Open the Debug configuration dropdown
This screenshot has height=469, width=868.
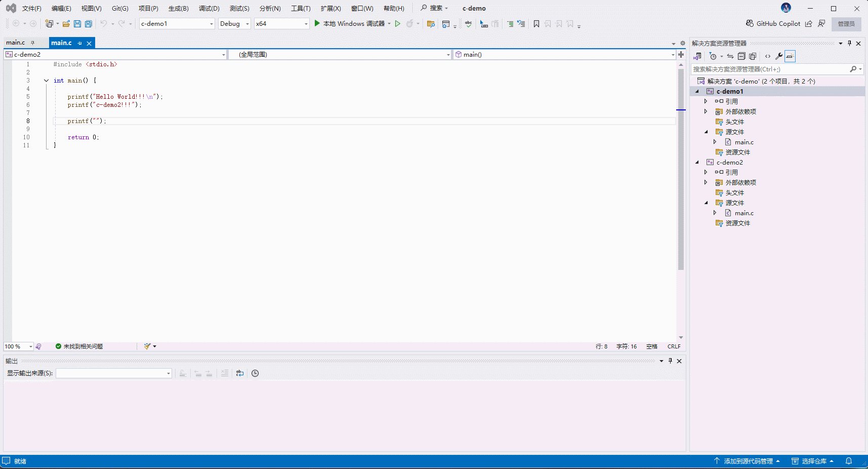(234, 24)
